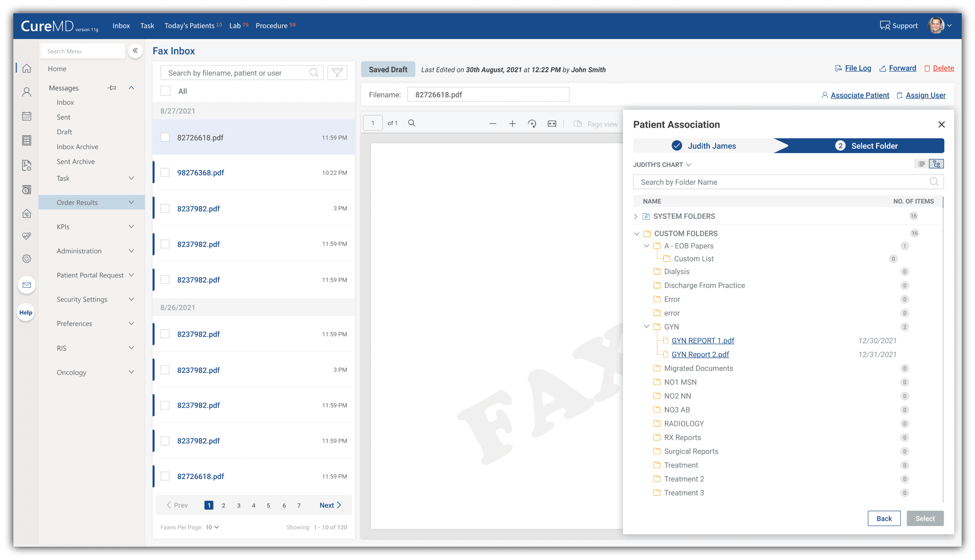Image resolution: width=975 pixels, height=560 pixels.
Task: Open the Lab tab in top navigation
Action: pos(235,26)
